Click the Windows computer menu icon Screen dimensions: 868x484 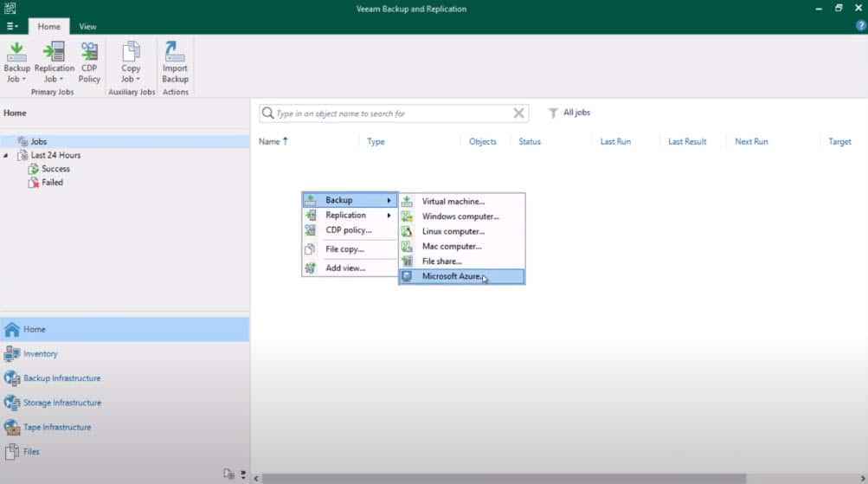(x=407, y=216)
